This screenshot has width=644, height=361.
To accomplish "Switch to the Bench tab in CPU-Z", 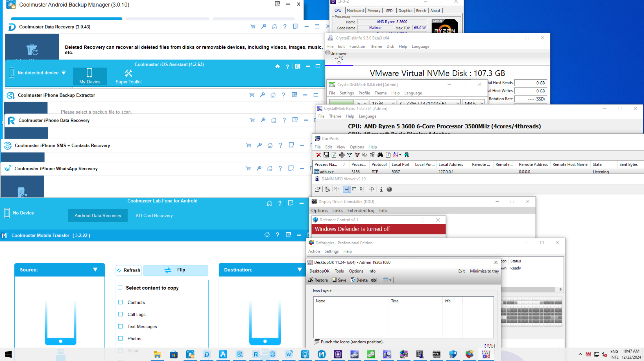I will click(x=421, y=10).
